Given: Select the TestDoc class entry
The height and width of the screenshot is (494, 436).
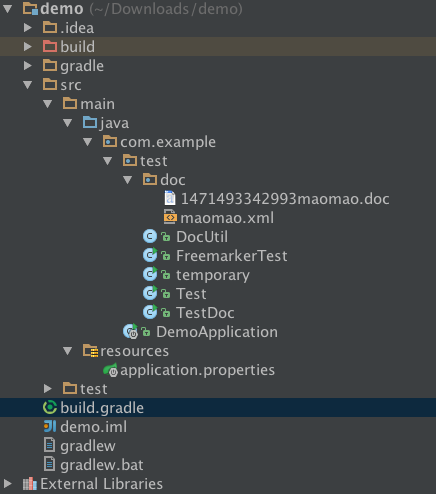Looking at the screenshot, I should pyautogui.click(x=205, y=313).
